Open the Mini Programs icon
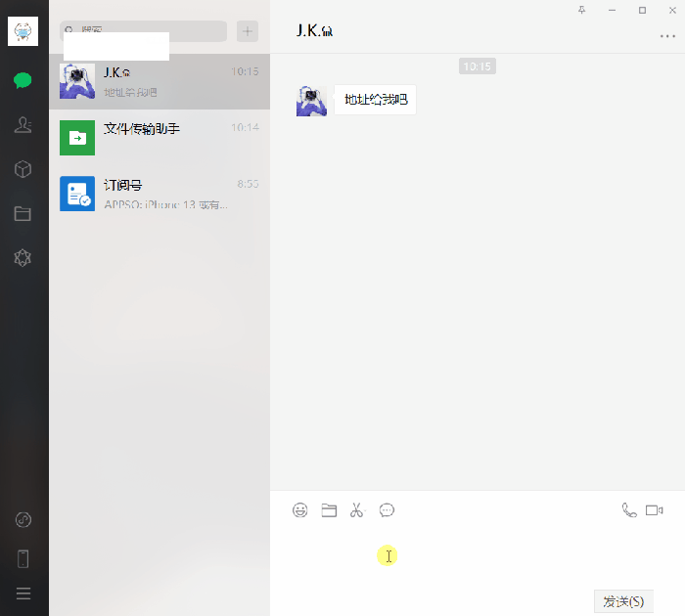This screenshot has height=616, width=685. tap(23, 519)
